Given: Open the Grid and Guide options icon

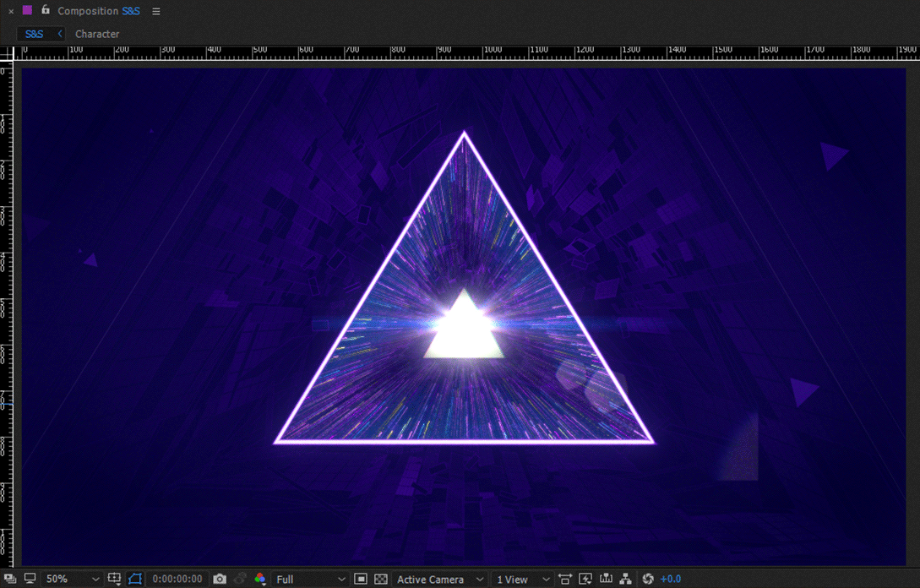Looking at the screenshot, I should [x=114, y=579].
